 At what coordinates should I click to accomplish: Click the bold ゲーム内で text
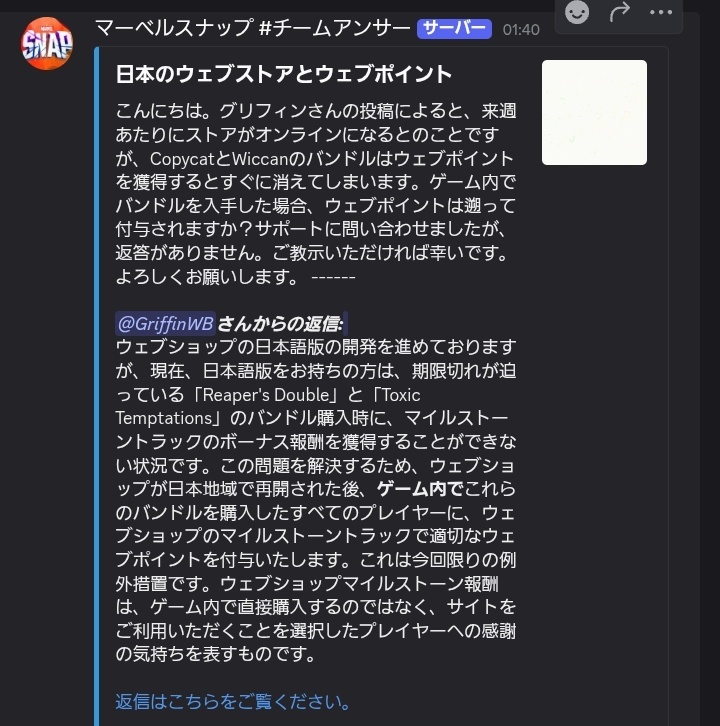pyautogui.click(x=420, y=488)
